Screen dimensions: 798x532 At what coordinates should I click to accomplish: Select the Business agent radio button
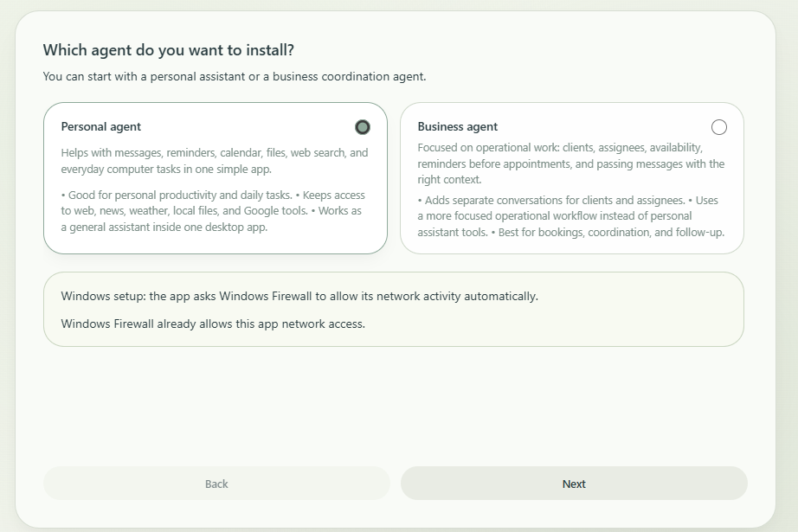[719, 127]
